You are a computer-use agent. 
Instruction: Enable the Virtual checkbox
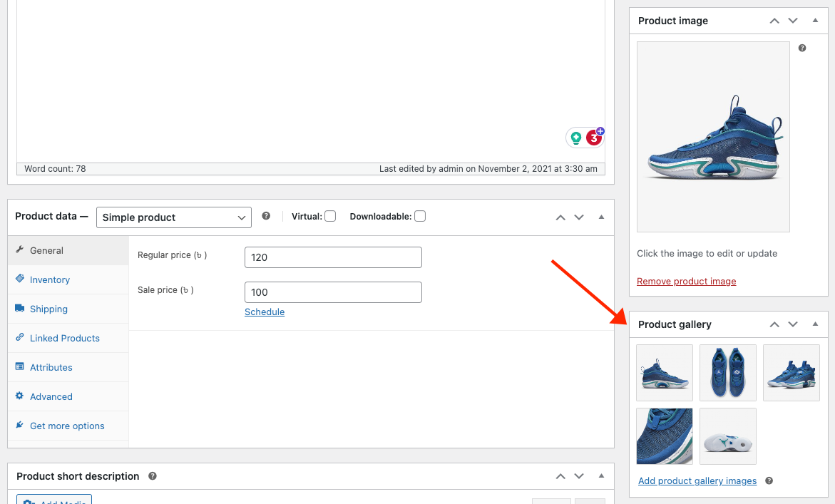click(x=330, y=216)
